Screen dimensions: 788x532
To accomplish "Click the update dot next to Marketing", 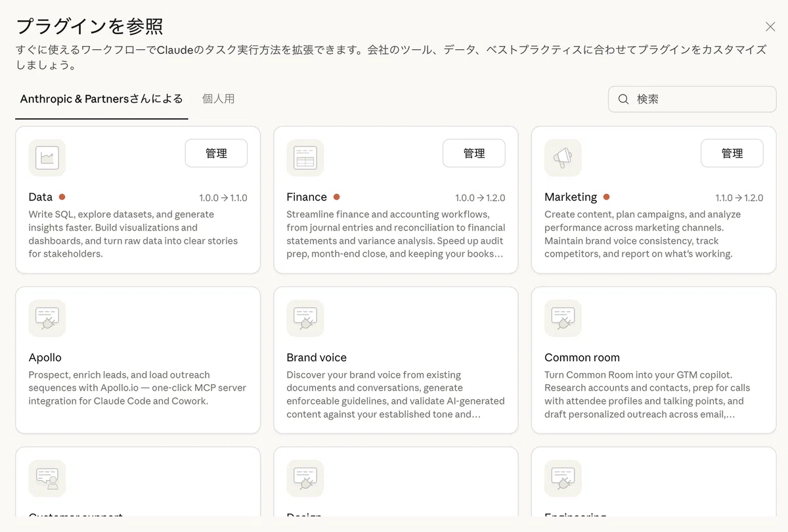I will coord(606,197).
